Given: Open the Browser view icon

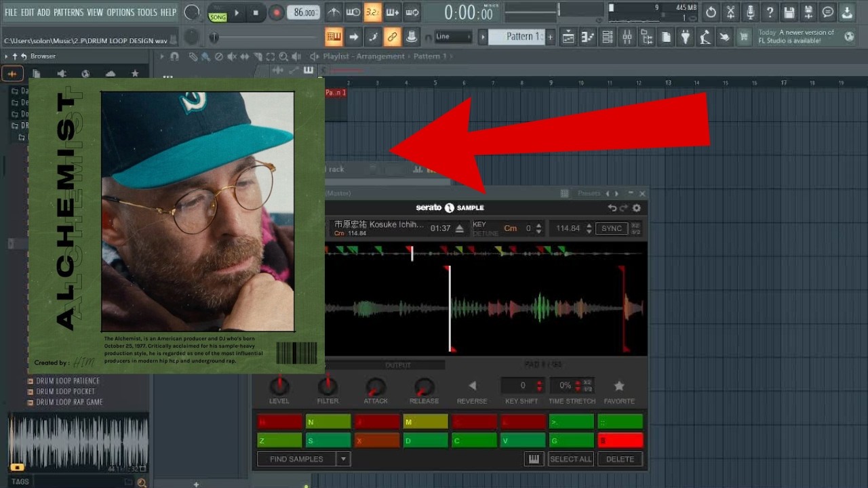Looking at the screenshot, I should pos(647,37).
